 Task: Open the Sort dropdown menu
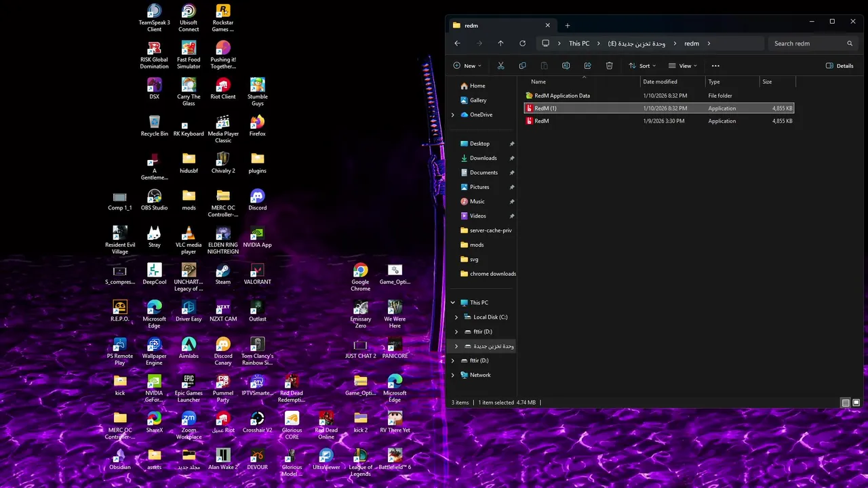642,66
